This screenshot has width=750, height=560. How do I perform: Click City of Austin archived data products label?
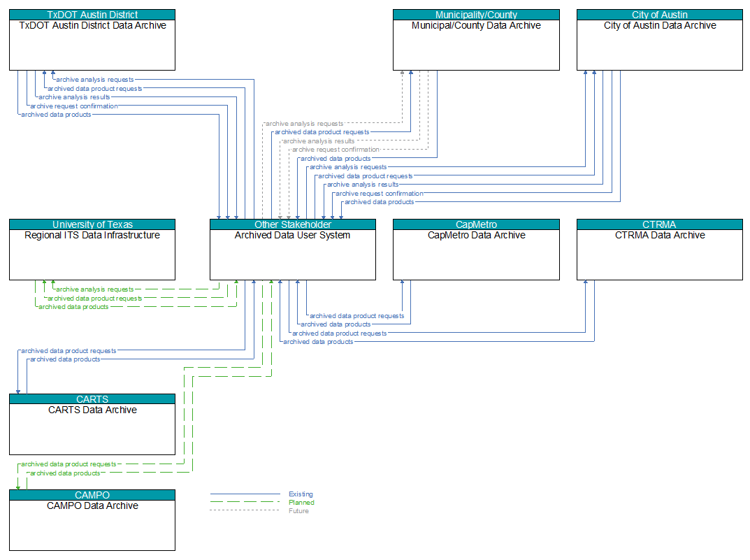[x=380, y=202]
